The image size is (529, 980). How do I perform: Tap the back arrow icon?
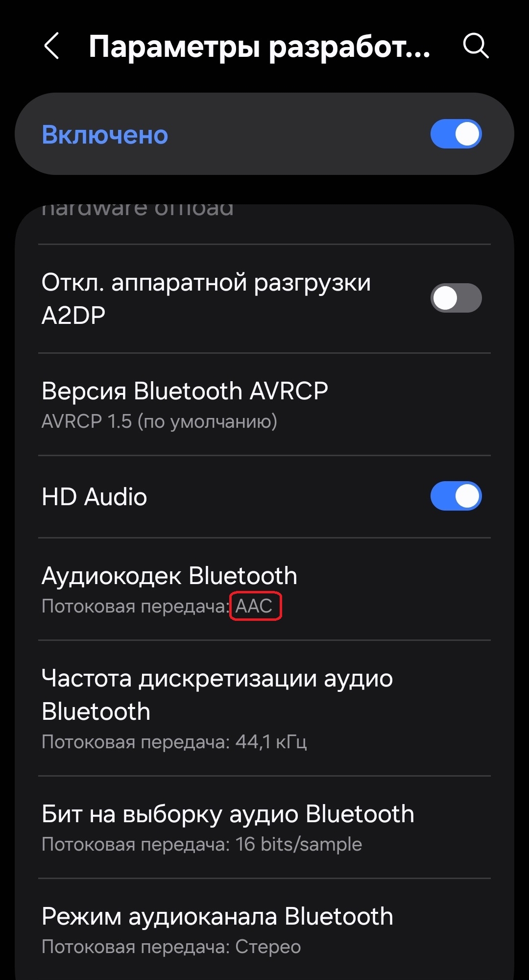(x=51, y=46)
